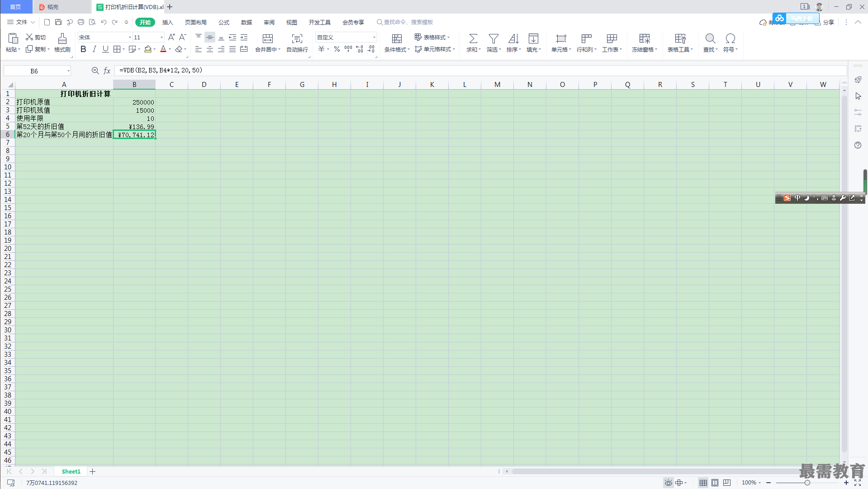Image resolution: width=868 pixels, height=489 pixels.
Task: Add a new sheet with plus button
Action: (x=93, y=471)
